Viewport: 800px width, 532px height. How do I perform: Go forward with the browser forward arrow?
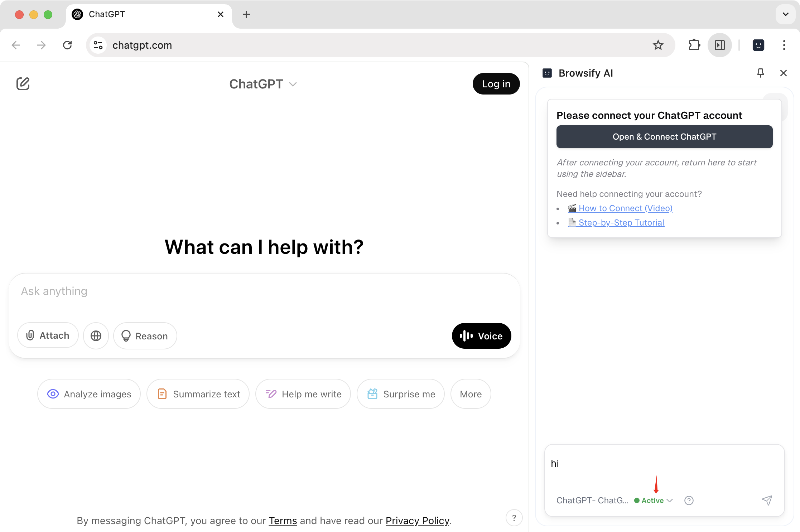(42, 45)
